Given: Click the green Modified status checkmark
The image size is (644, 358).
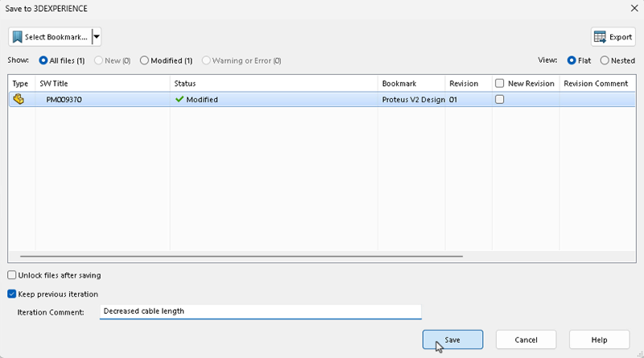Looking at the screenshot, I should [x=179, y=99].
